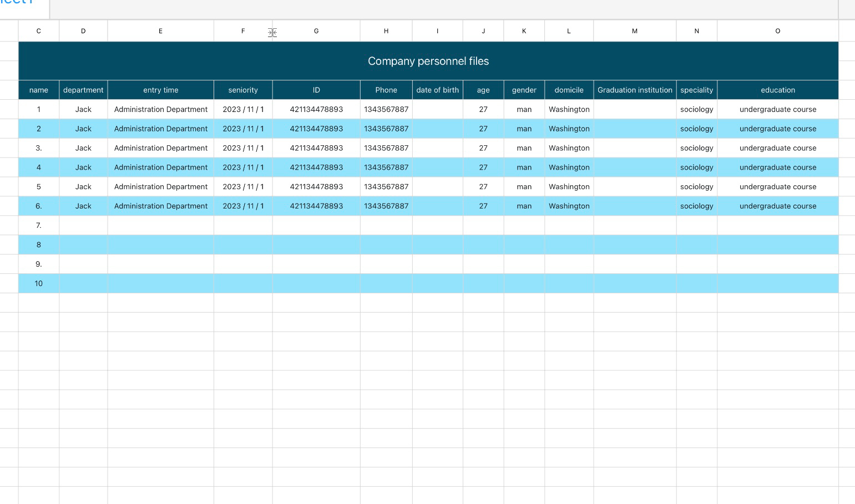Select column E header
The width and height of the screenshot is (855, 504).
pyautogui.click(x=160, y=31)
